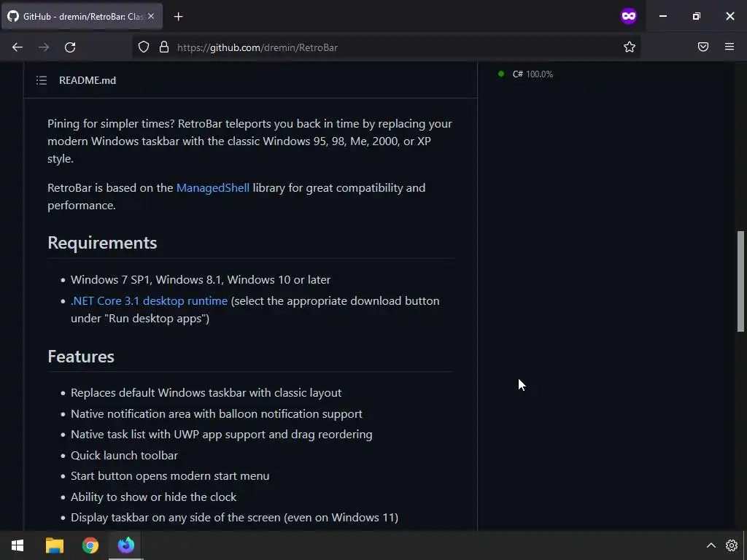Image resolution: width=747 pixels, height=560 pixels.
Task: Bookmark this page with the star
Action: (630, 47)
